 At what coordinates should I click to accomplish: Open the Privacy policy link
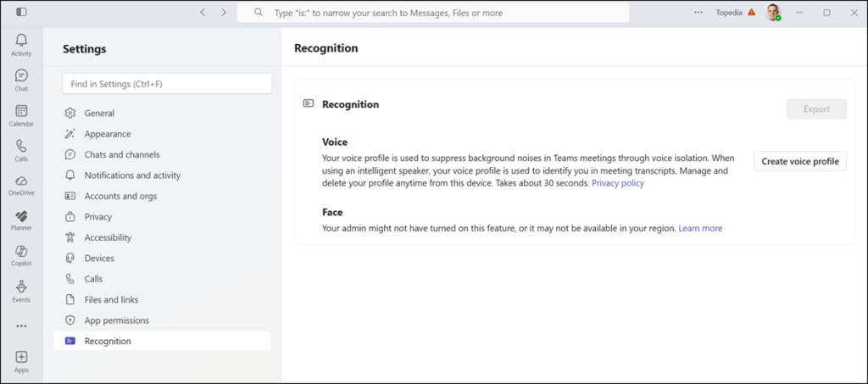(x=618, y=183)
